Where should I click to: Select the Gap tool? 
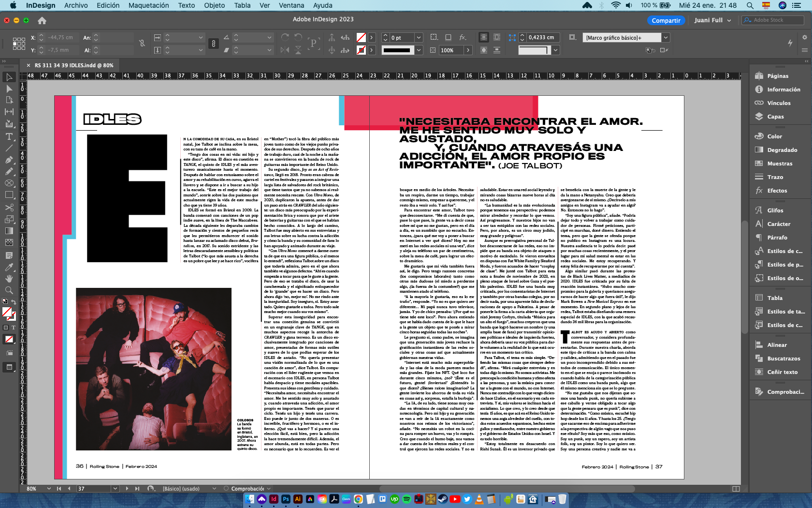[x=9, y=112]
